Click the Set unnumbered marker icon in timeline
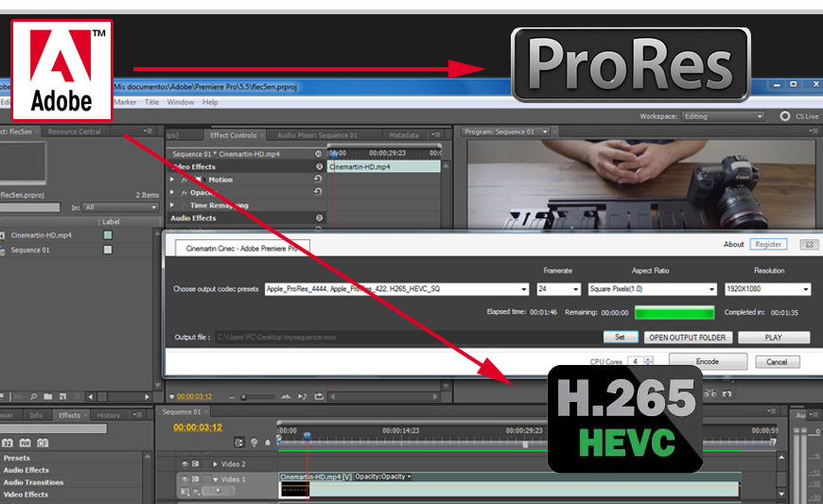The image size is (823, 504). pos(267,443)
